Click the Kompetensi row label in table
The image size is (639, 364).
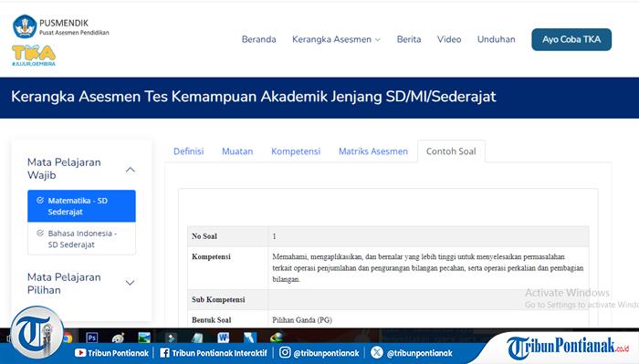(211, 256)
